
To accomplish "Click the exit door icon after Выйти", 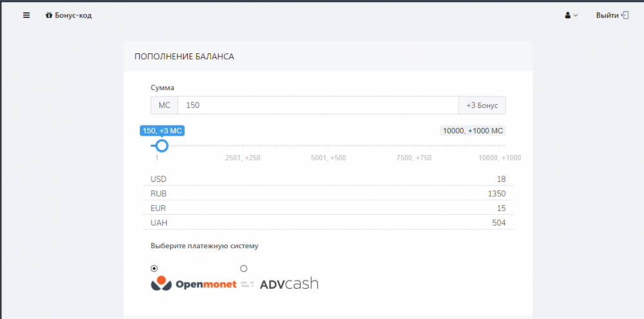I will [x=625, y=15].
